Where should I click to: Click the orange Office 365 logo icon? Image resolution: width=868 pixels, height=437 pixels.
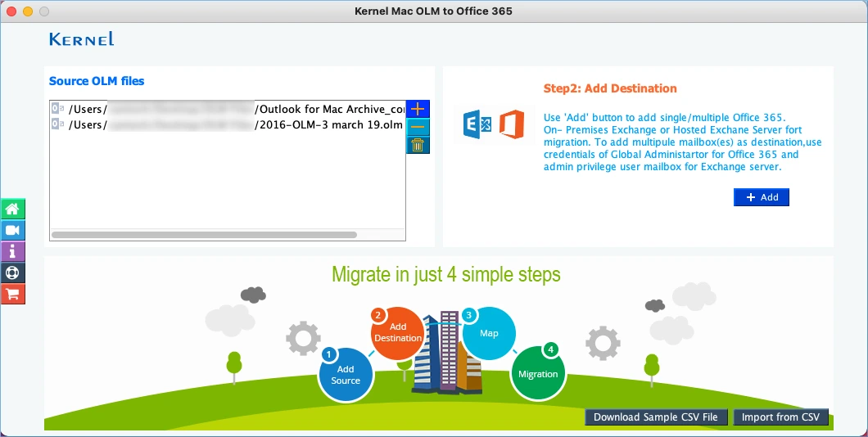coord(512,124)
